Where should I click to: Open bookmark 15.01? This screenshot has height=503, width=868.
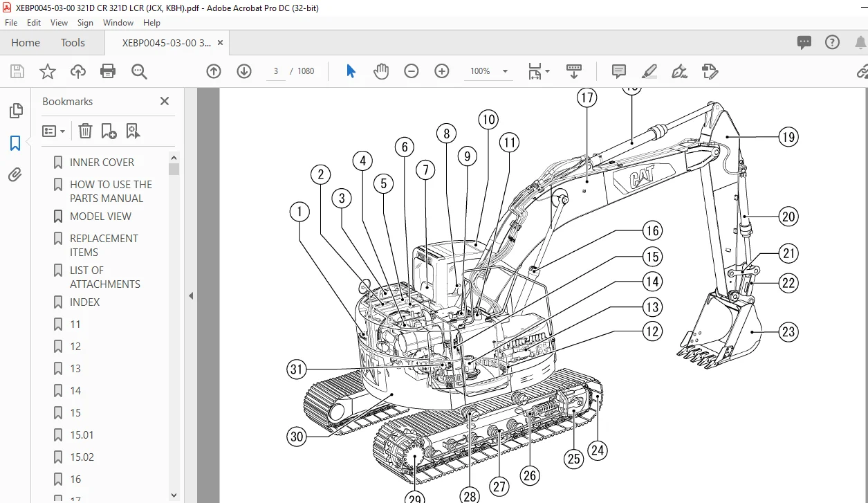point(82,435)
